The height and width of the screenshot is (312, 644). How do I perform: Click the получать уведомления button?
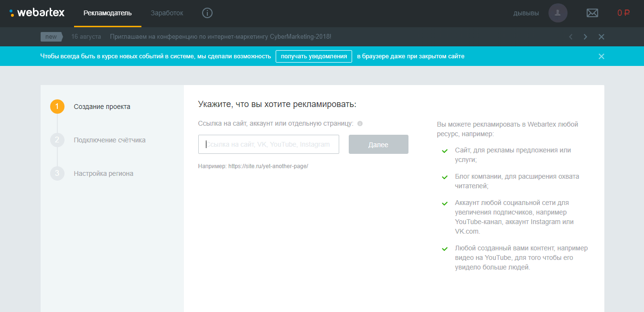[x=313, y=56]
